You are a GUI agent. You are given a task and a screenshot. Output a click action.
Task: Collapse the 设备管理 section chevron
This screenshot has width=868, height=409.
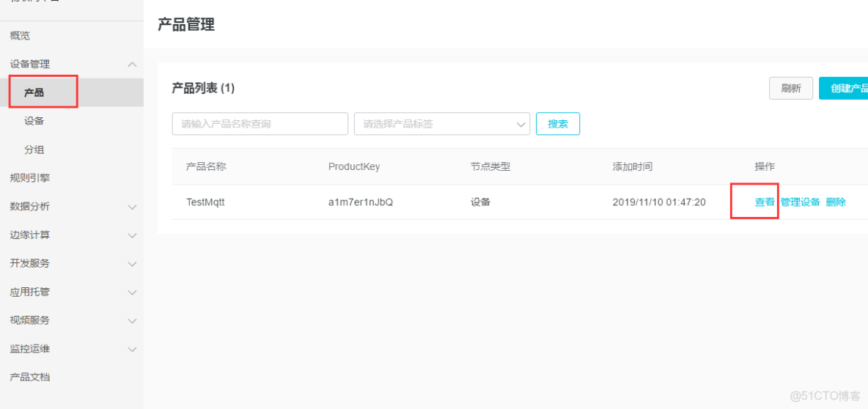point(132,65)
